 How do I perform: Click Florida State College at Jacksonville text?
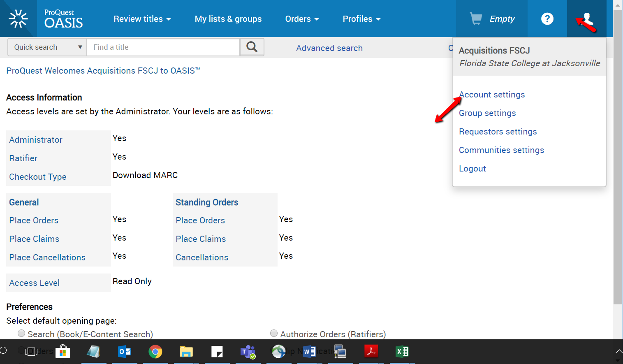click(530, 63)
